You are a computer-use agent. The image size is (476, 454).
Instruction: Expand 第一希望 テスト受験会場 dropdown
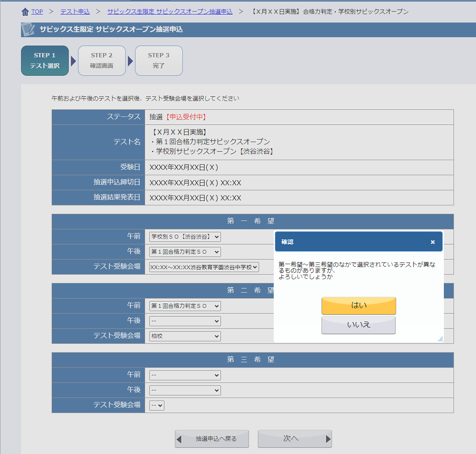point(204,267)
